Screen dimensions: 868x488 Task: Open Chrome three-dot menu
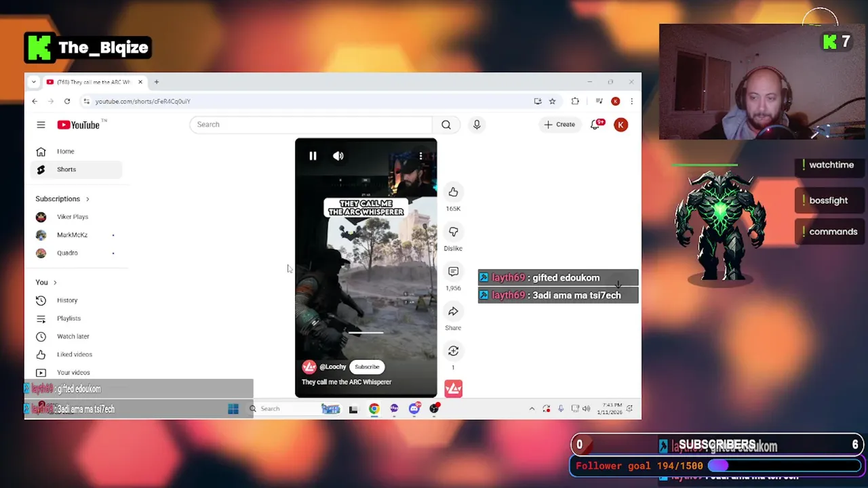tap(631, 102)
